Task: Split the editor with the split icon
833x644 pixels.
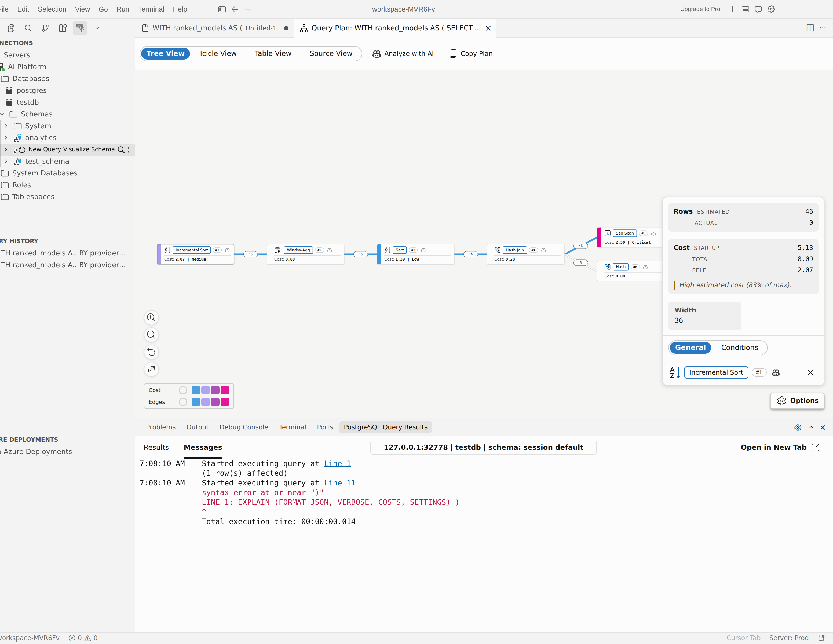Action: pos(810,28)
